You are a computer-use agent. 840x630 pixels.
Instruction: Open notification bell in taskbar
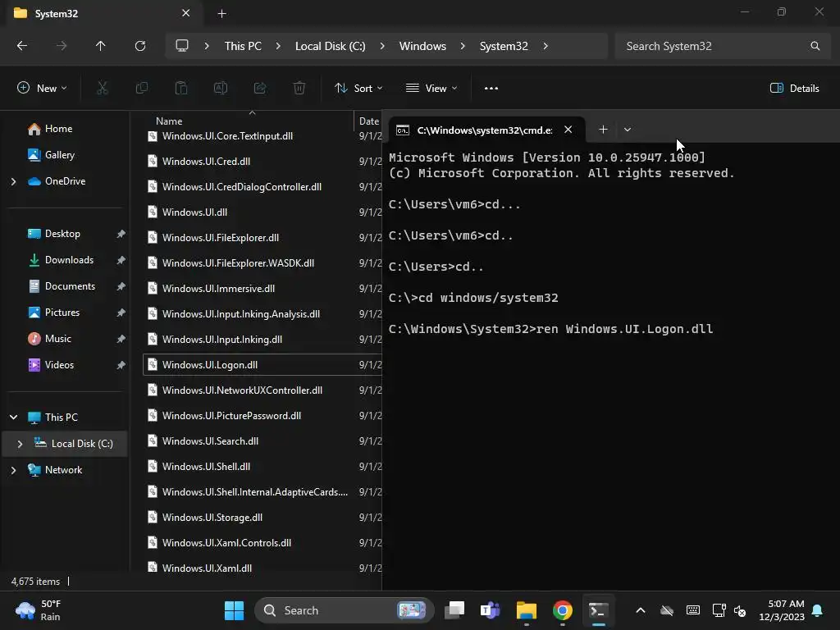click(x=818, y=610)
